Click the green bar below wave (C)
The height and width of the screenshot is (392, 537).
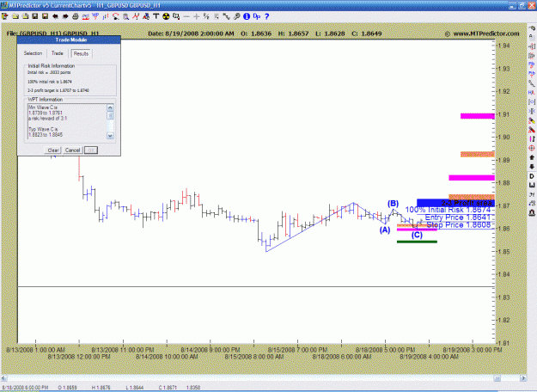pyautogui.click(x=417, y=242)
